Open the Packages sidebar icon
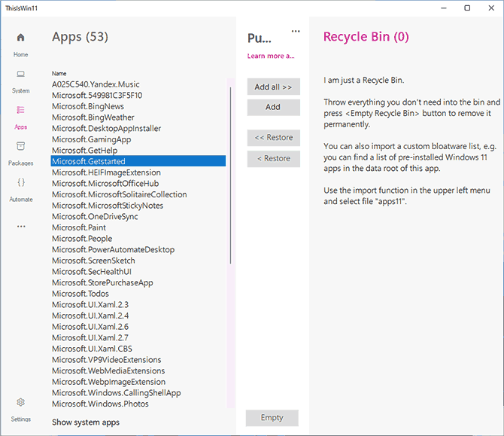504x436 pixels. [20, 146]
